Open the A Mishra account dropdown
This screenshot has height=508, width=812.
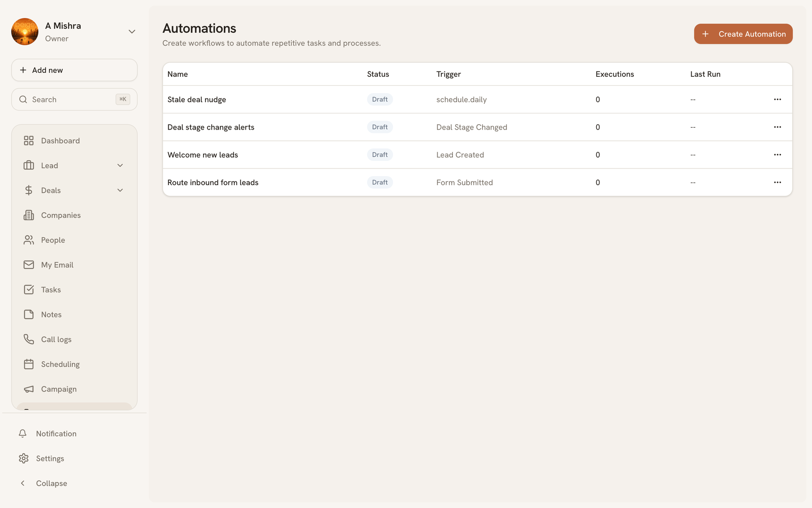[132, 32]
